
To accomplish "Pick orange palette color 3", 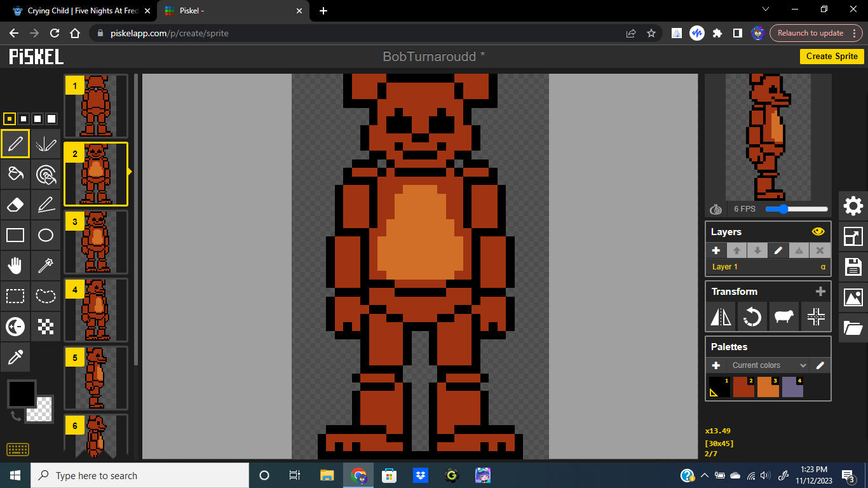I will (x=768, y=387).
